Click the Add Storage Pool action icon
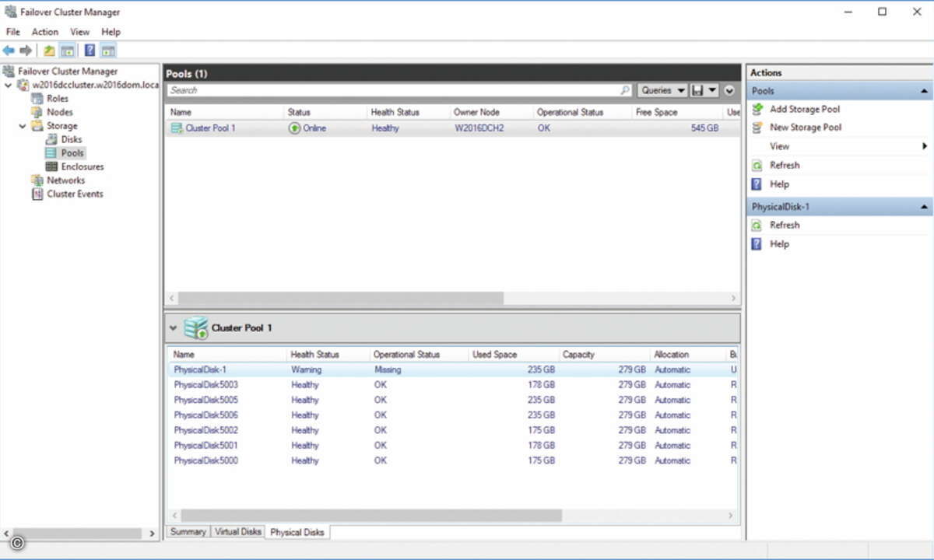934x560 pixels. pos(757,109)
